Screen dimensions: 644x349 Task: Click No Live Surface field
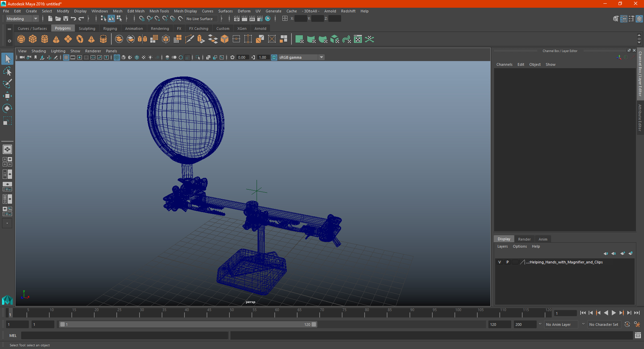pos(201,19)
